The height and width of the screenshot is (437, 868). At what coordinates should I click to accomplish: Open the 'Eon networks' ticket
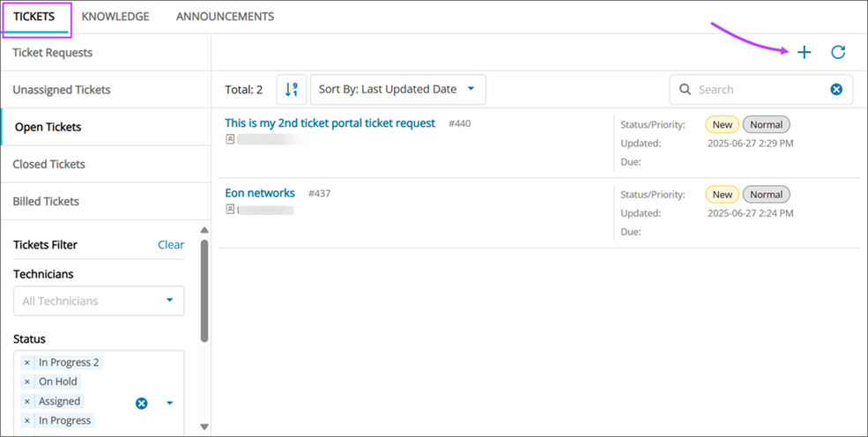[x=260, y=193]
